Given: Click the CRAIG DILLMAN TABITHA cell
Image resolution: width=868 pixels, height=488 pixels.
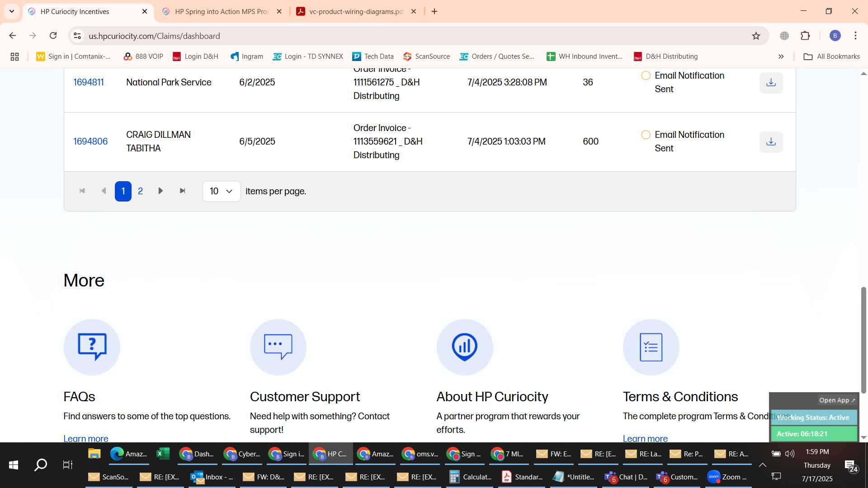Looking at the screenshot, I should (x=158, y=141).
